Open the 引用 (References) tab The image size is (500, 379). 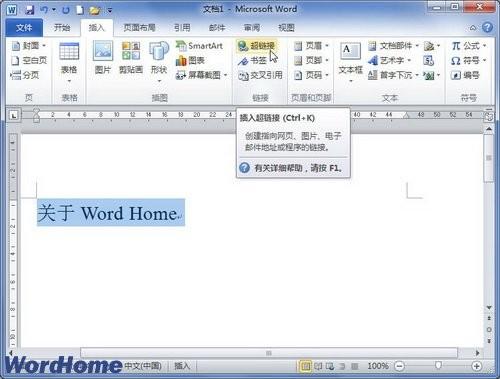[x=182, y=28]
